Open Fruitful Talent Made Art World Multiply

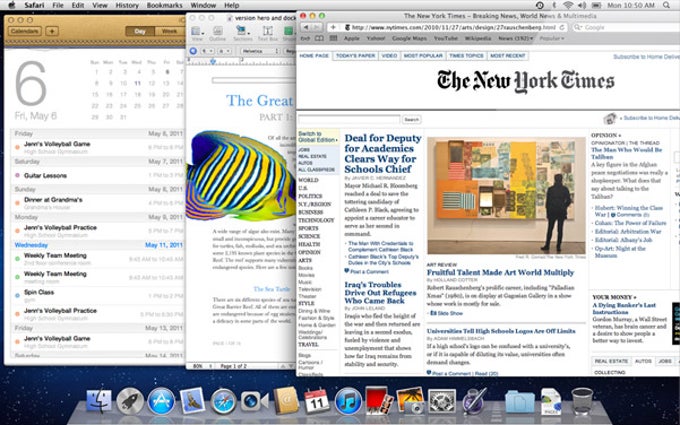point(500,272)
